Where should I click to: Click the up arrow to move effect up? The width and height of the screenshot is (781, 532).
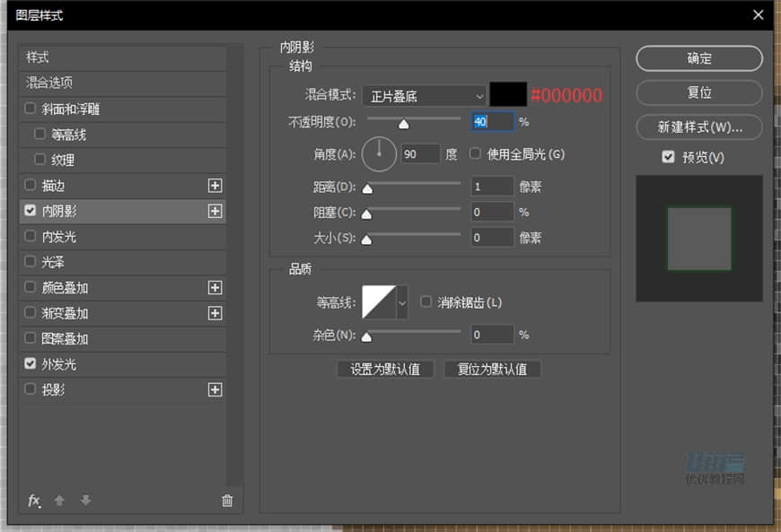(59, 501)
